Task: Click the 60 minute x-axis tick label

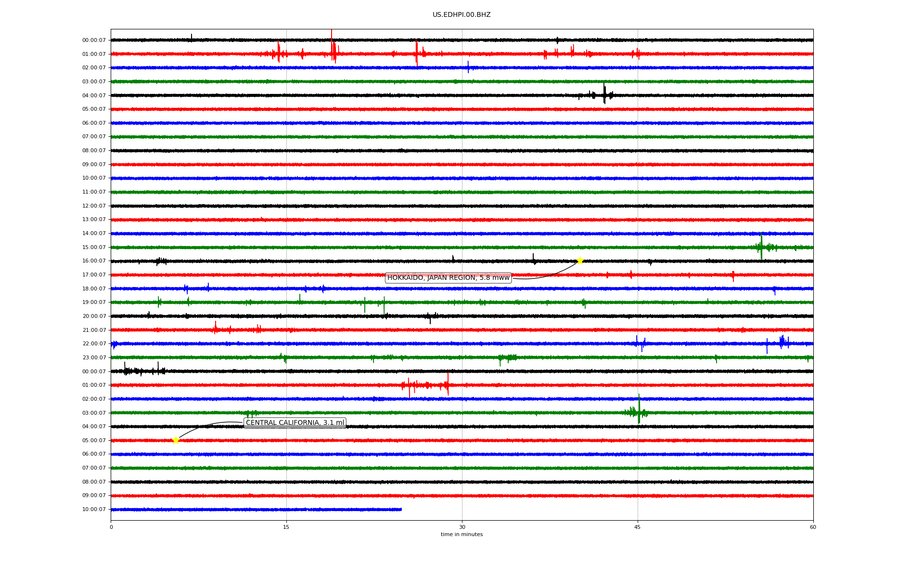Action: [813, 527]
